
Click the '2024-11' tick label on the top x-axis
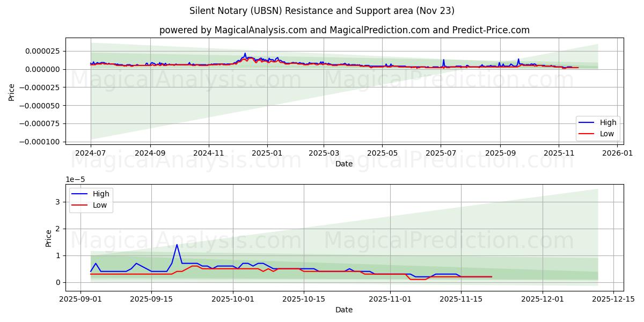click(208, 153)
